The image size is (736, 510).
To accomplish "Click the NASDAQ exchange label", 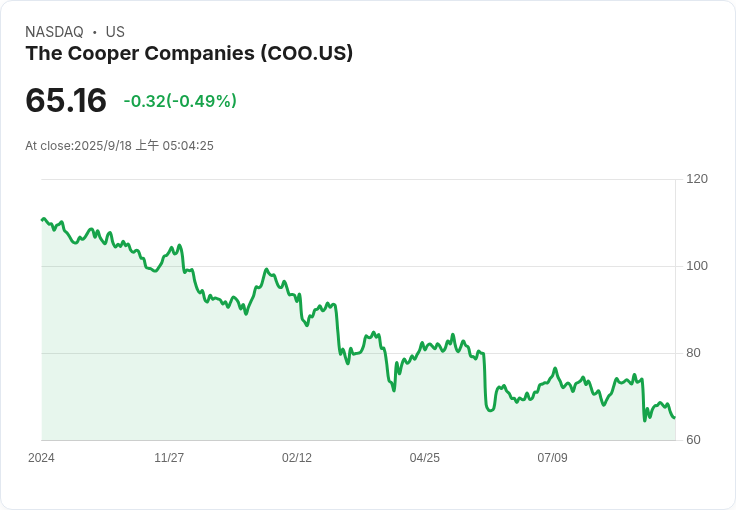I will click(54, 32).
